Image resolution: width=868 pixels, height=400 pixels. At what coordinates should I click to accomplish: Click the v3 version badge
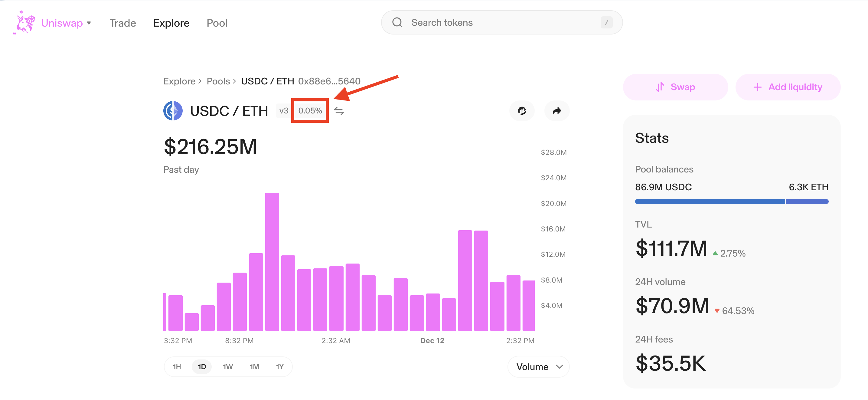[283, 111]
